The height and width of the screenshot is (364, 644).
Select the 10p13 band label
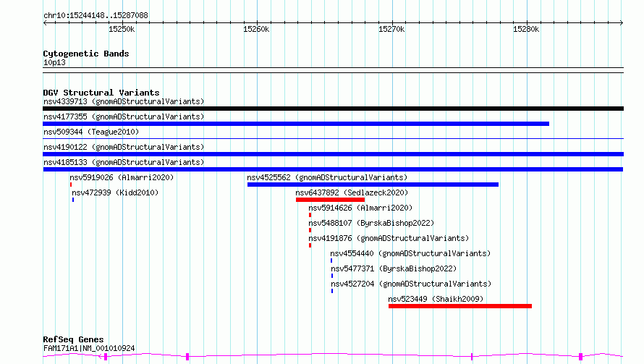point(54,62)
